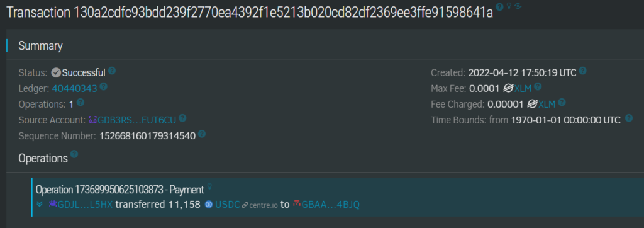Click the help icon next to the Created timestamp
The image size is (644, 228).
pos(582,71)
